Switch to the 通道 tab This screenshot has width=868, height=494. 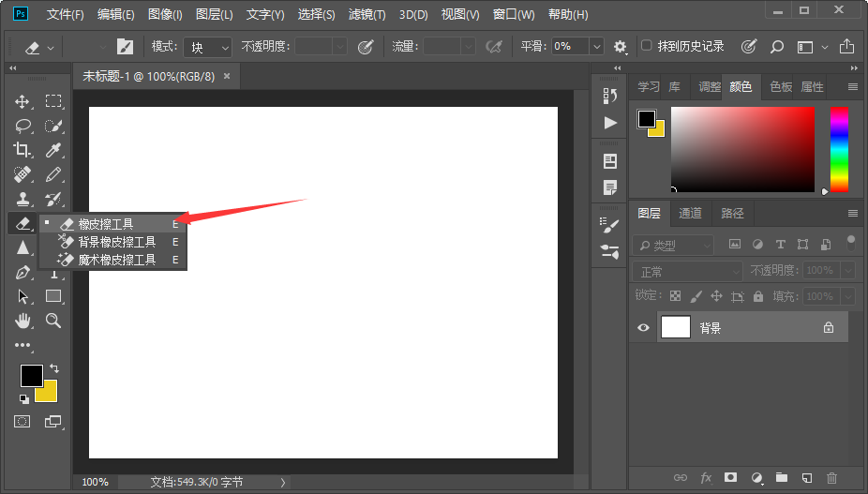click(x=690, y=213)
